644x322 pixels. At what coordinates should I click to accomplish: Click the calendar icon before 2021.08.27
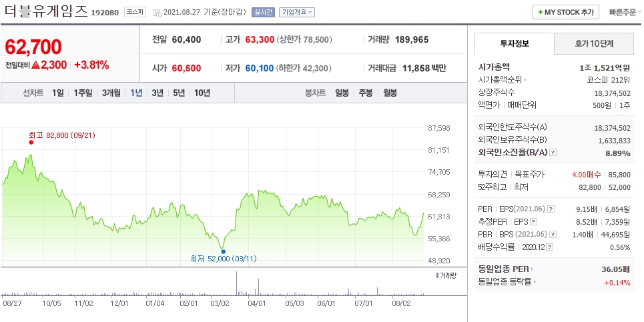point(157,13)
